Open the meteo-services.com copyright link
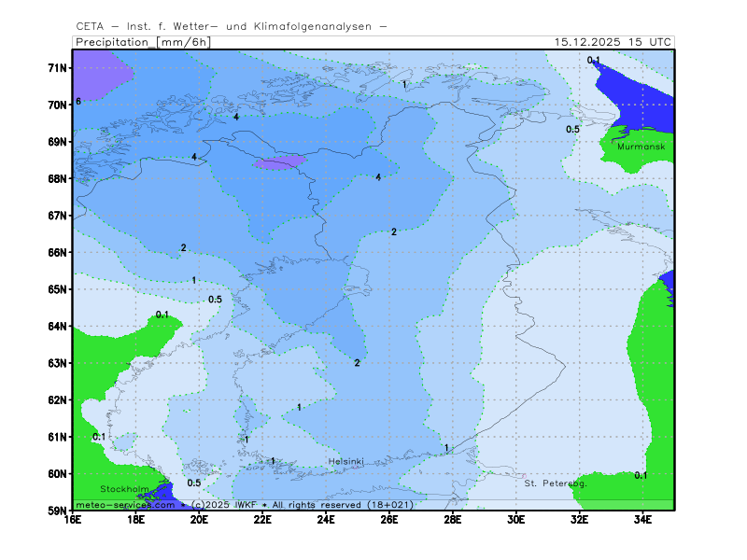The width and height of the screenshot is (747, 560). click(x=126, y=504)
